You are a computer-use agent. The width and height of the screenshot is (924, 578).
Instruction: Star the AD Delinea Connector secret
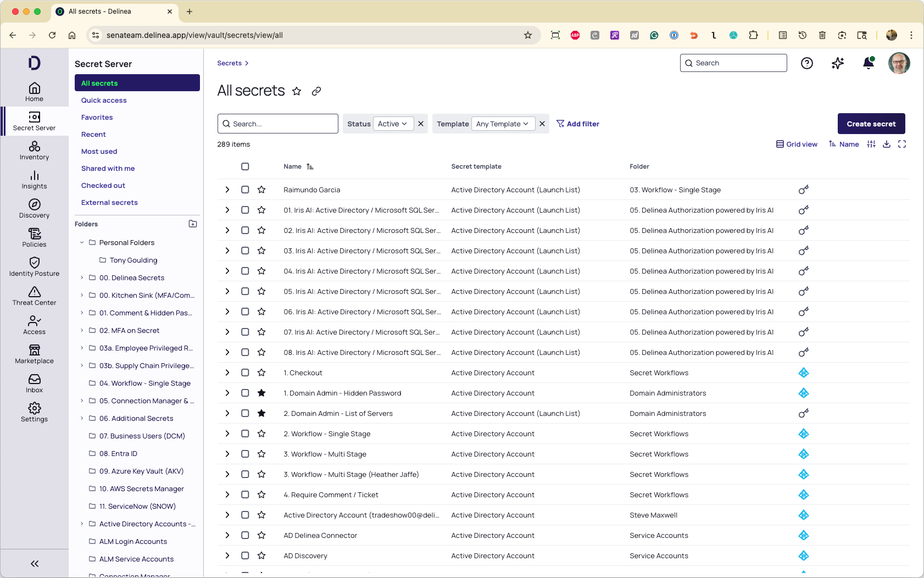(x=261, y=535)
